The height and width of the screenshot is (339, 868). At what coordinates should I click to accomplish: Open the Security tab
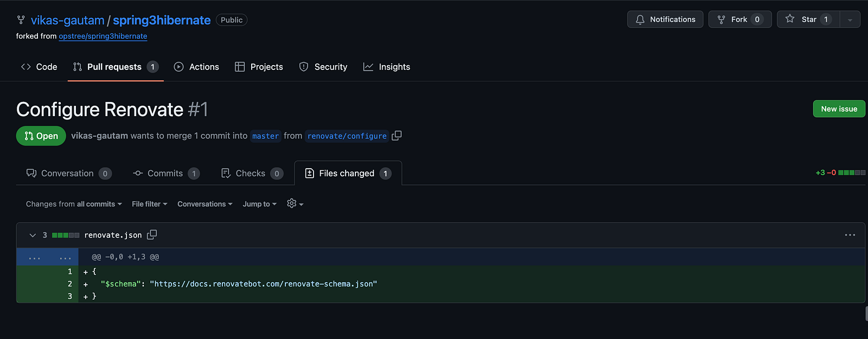tap(323, 67)
